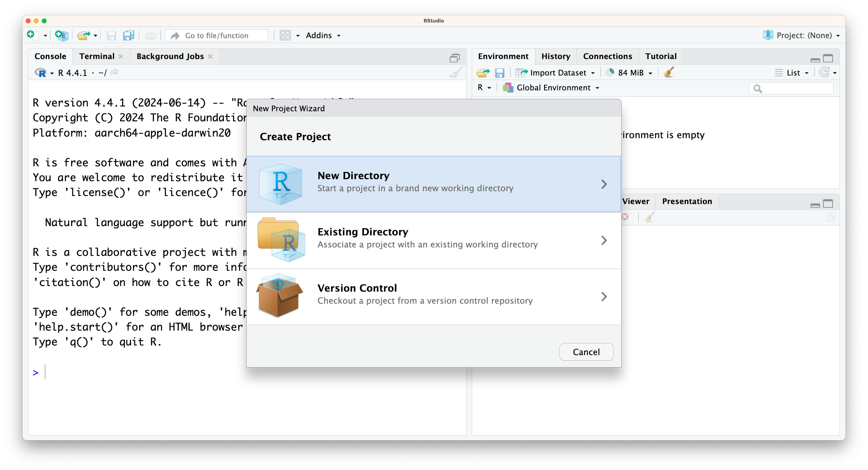The width and height of the screenshot is (868, 470).
Task: Click the Workspace Panes grid icon
Action: [285, 35]
